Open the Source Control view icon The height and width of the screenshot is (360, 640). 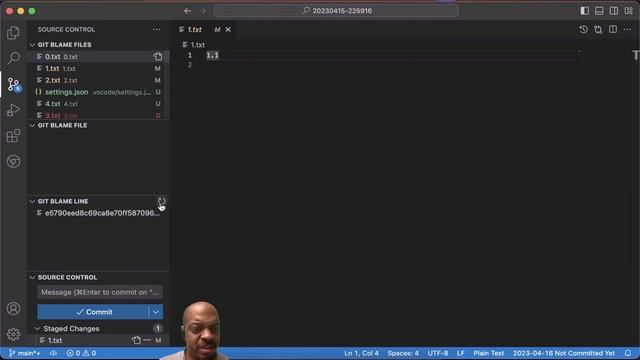(x=13, y=84)
